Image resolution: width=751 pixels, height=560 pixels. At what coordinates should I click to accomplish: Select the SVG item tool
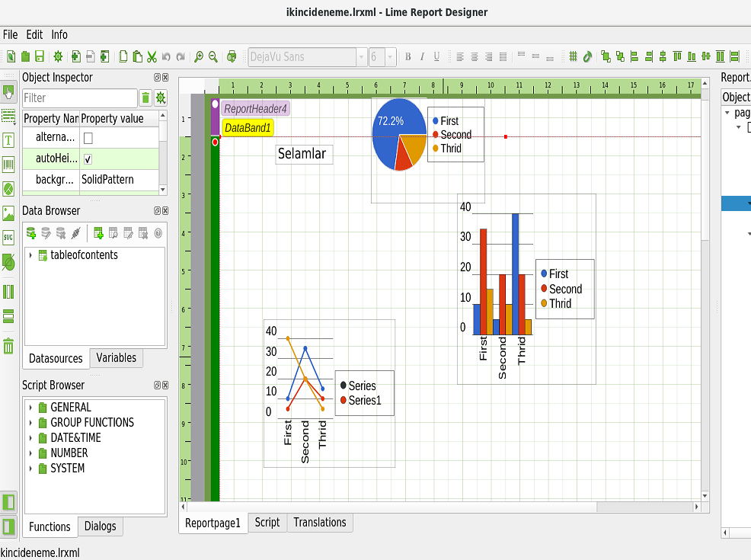pyautogui.click(x=8, y=238)
